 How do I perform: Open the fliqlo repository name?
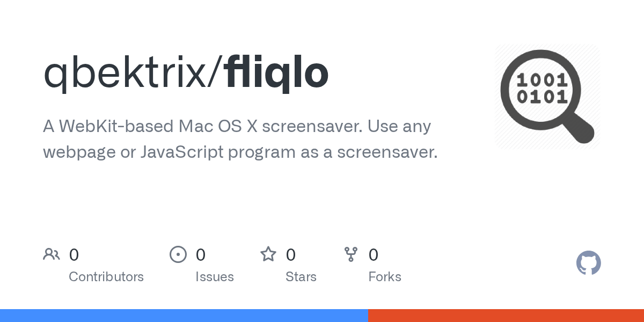tap(277, 73)
